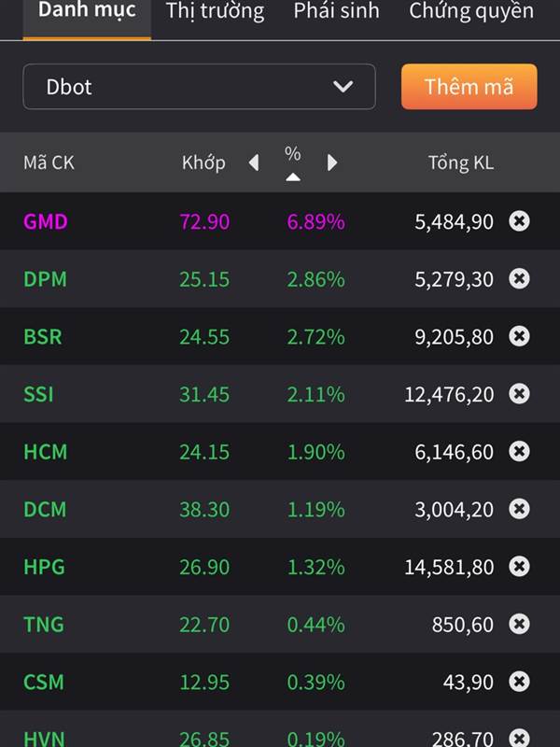Screen dimensions: 560x747
Task: Remove DPM using its X icon
Action: tap(519, 278)
